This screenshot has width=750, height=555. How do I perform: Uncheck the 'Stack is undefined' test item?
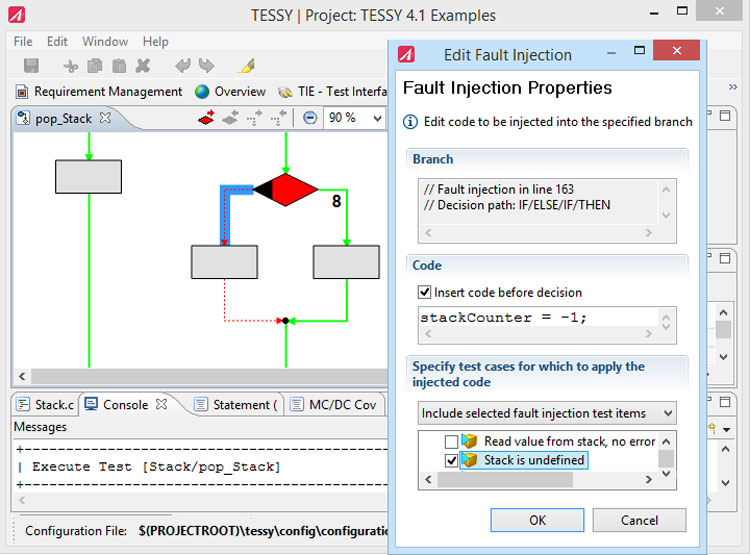451,460
